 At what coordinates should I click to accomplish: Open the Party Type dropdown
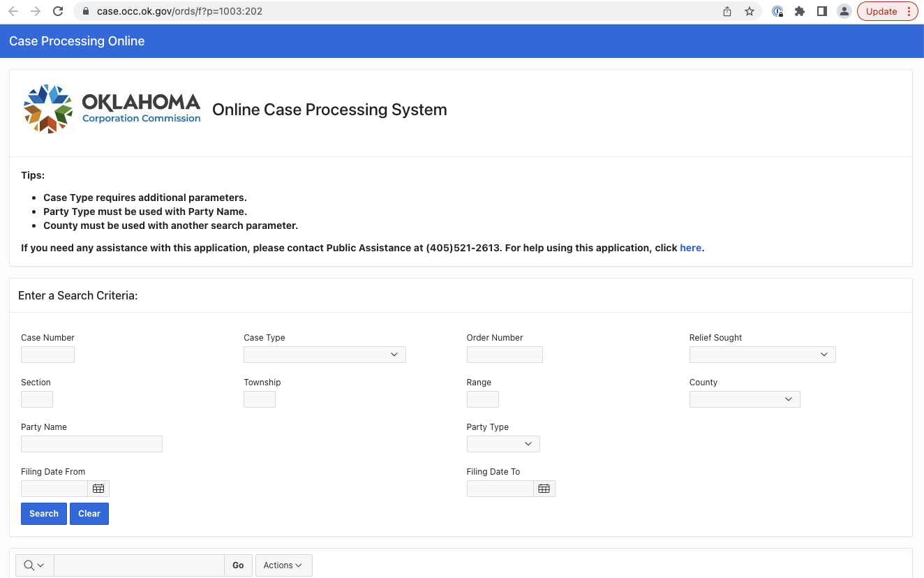tap(503, 444)
